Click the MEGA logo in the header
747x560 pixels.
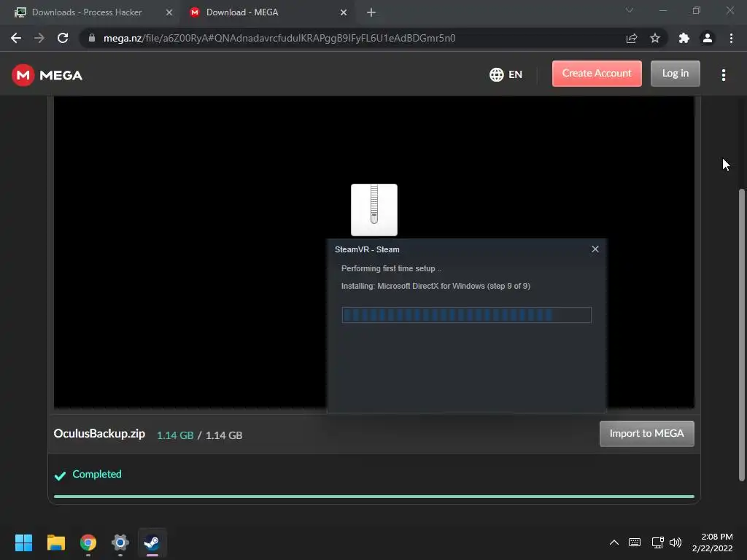pyautogui.click(x=47, y=75)
